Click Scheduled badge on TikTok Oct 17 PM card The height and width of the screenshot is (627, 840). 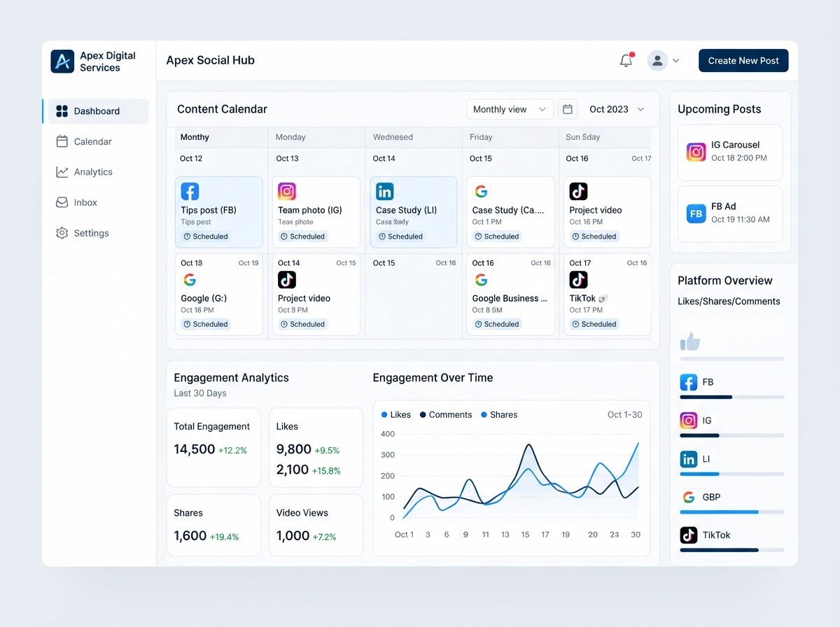[594, 324]
